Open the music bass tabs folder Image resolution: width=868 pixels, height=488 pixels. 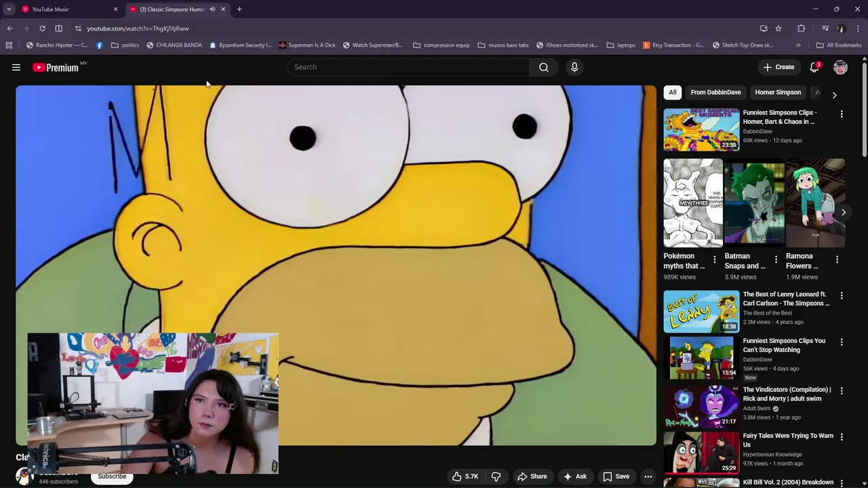(x=503, y=45)
